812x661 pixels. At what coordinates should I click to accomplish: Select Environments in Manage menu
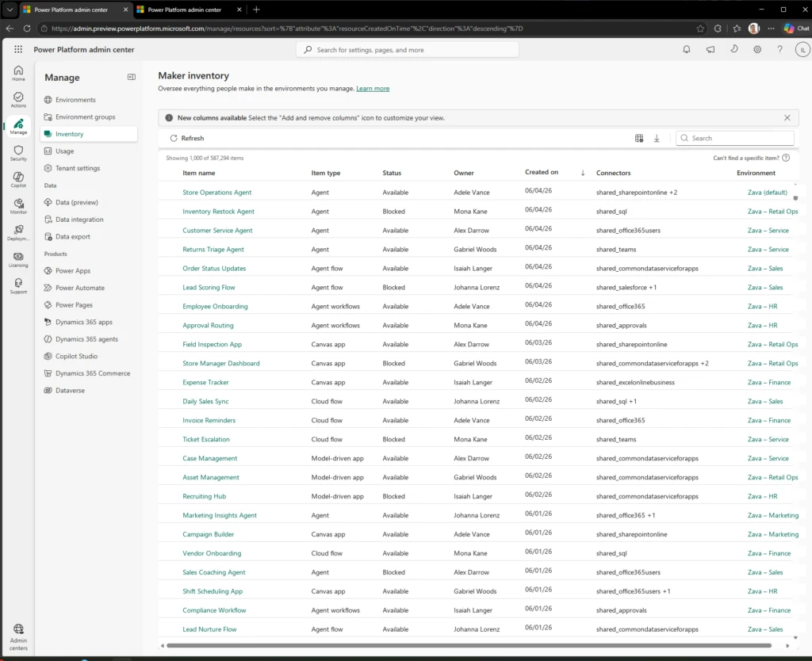[x=75, y=100]
